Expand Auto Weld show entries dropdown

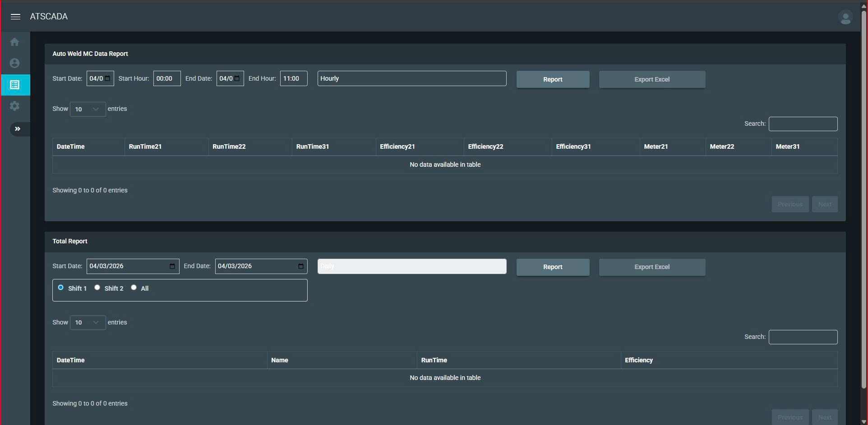coord(88,109)
